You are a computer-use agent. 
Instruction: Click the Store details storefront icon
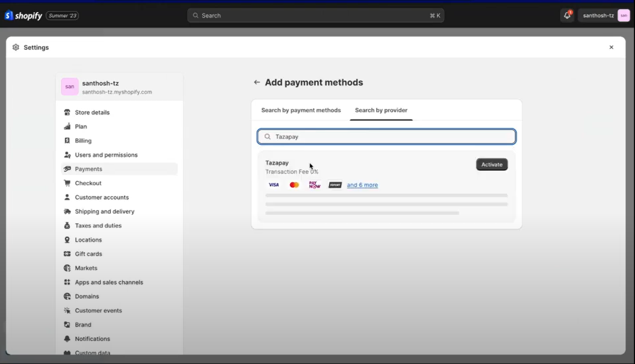click(67, 112)
